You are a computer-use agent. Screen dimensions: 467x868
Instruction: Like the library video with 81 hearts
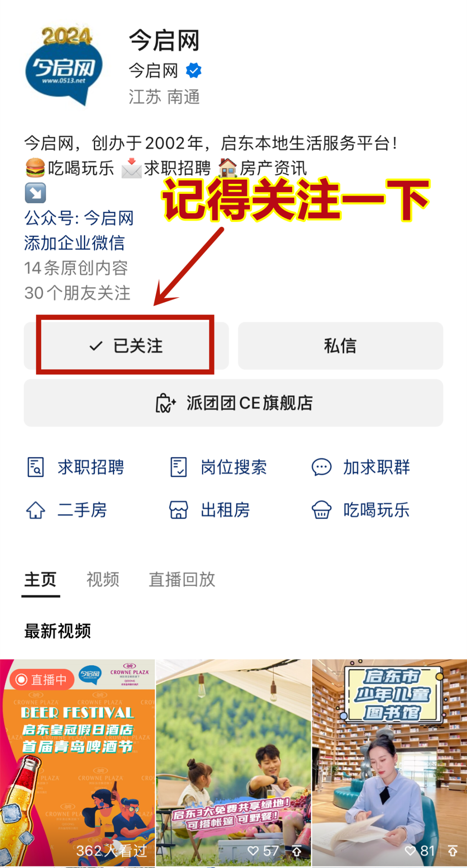pos(410,851)
